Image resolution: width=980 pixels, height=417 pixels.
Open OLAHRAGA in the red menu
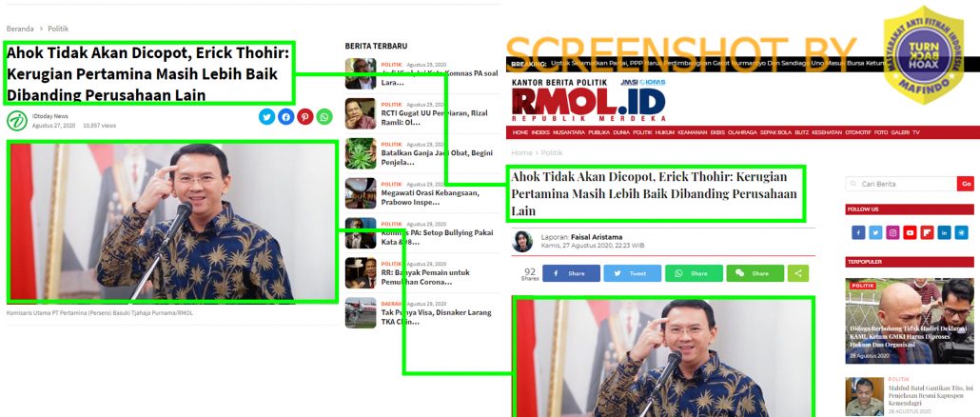pos(742,132)
